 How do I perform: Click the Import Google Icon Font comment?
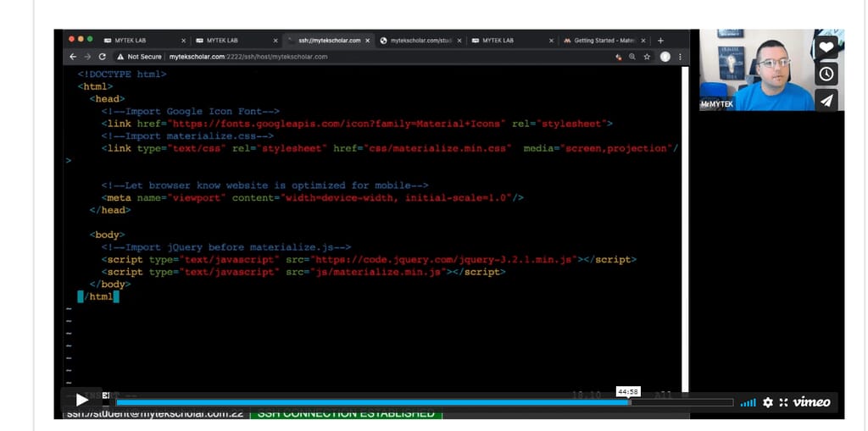[191, 111]
